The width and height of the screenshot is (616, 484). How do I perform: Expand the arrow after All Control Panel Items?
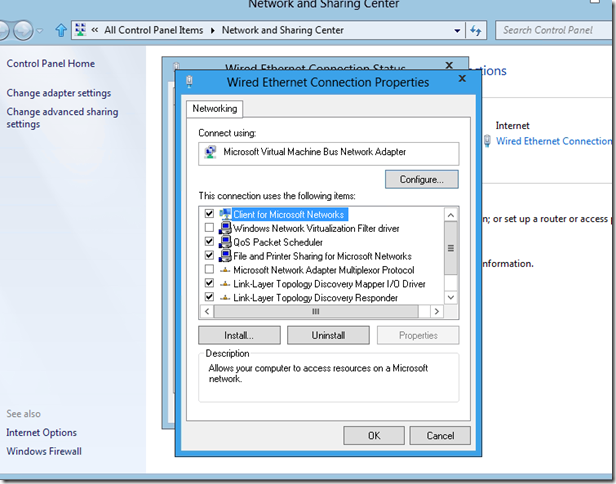click(213, 30)
